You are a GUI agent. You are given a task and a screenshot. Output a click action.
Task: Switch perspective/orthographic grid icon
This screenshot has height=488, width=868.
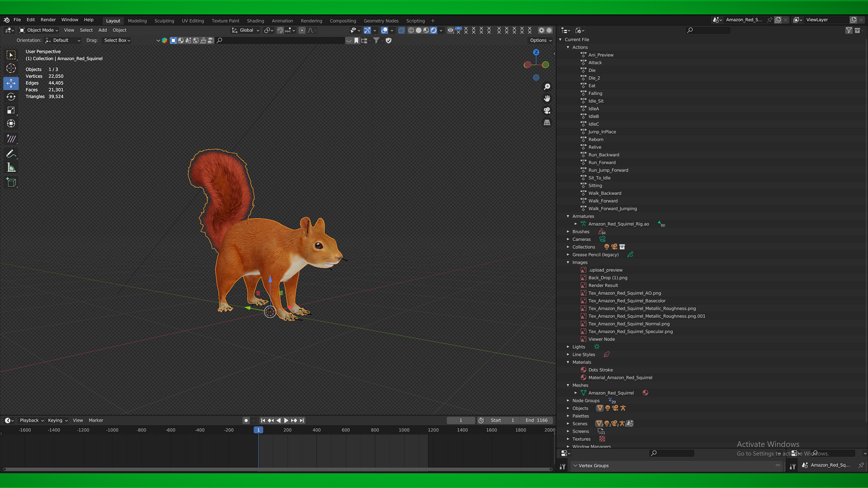coord(547,123)
